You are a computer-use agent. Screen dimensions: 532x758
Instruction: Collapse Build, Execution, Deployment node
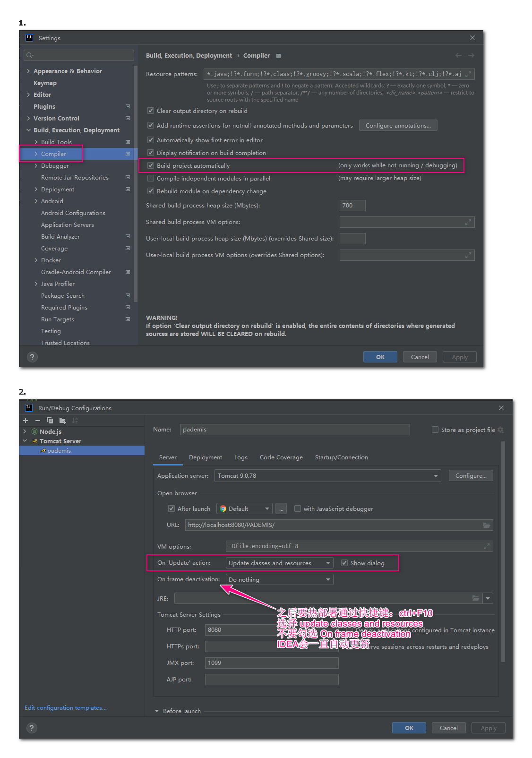point(28,130)
